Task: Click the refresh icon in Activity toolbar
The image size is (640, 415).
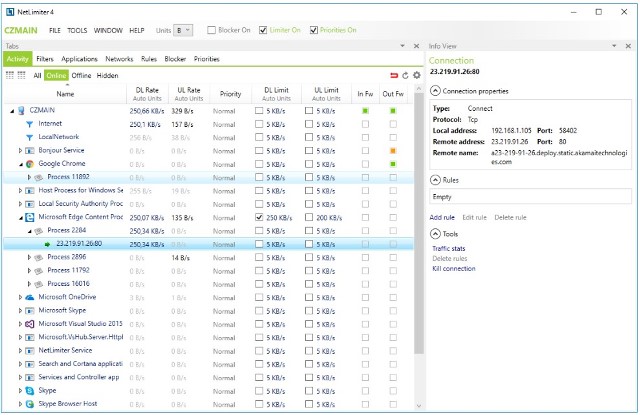Action: coord(405,75)
